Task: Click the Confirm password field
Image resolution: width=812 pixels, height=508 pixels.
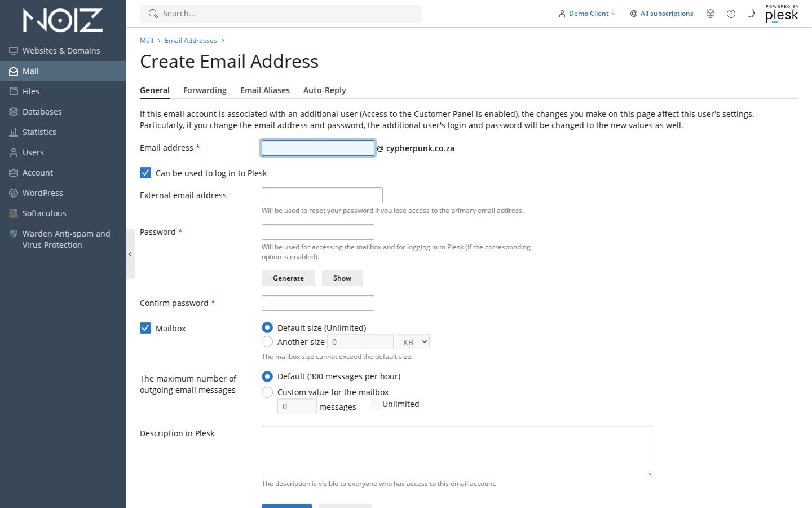Action: [x=318, y=303]
